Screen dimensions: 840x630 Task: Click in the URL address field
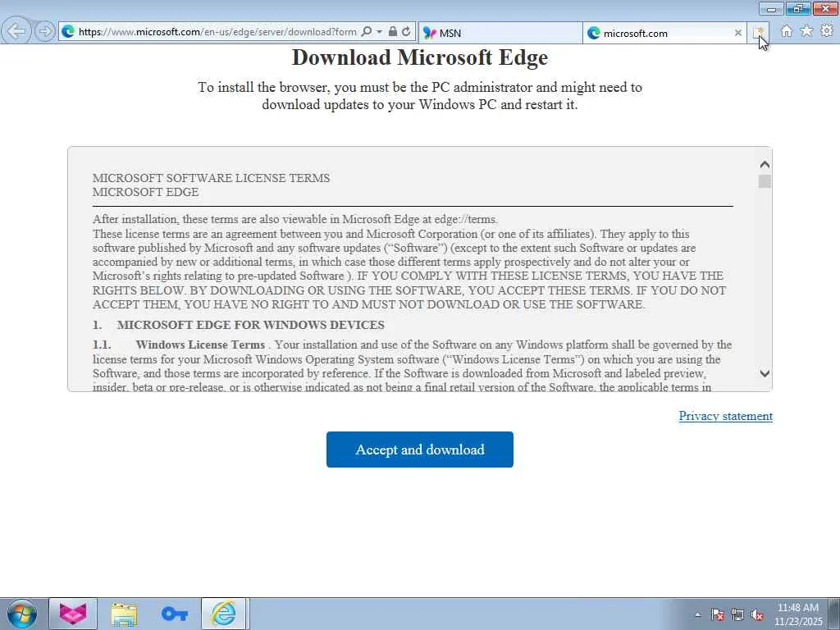click(x=217, y=32)
